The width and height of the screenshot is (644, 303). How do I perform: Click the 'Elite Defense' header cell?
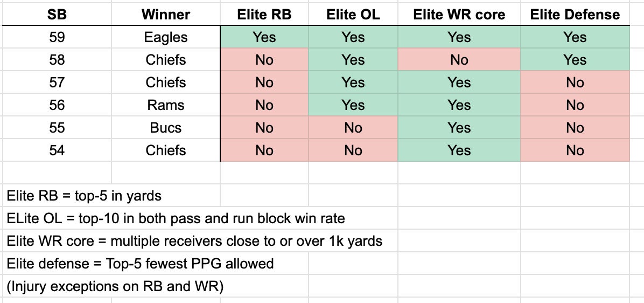tap(575, 15)
